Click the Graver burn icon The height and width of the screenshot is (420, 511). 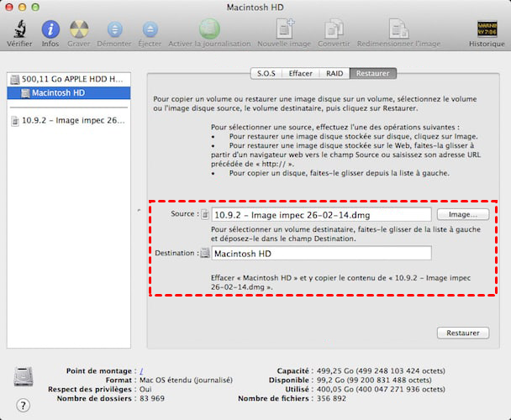tap(79, 29)
